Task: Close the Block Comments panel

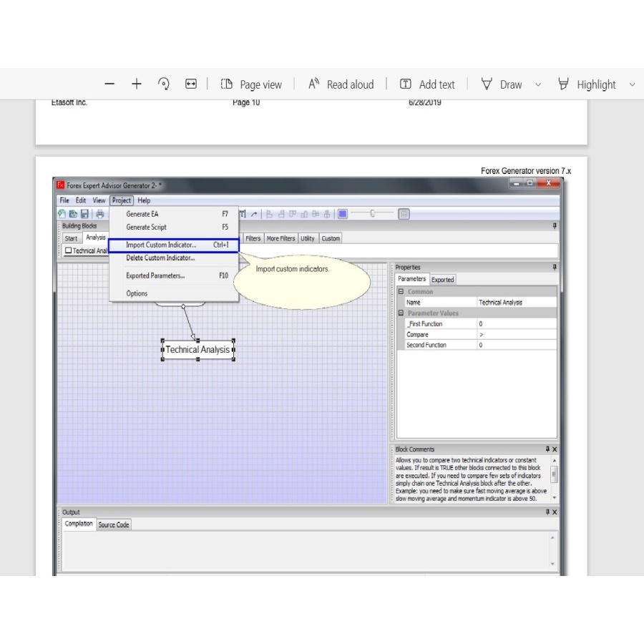Action: point(555,449)
